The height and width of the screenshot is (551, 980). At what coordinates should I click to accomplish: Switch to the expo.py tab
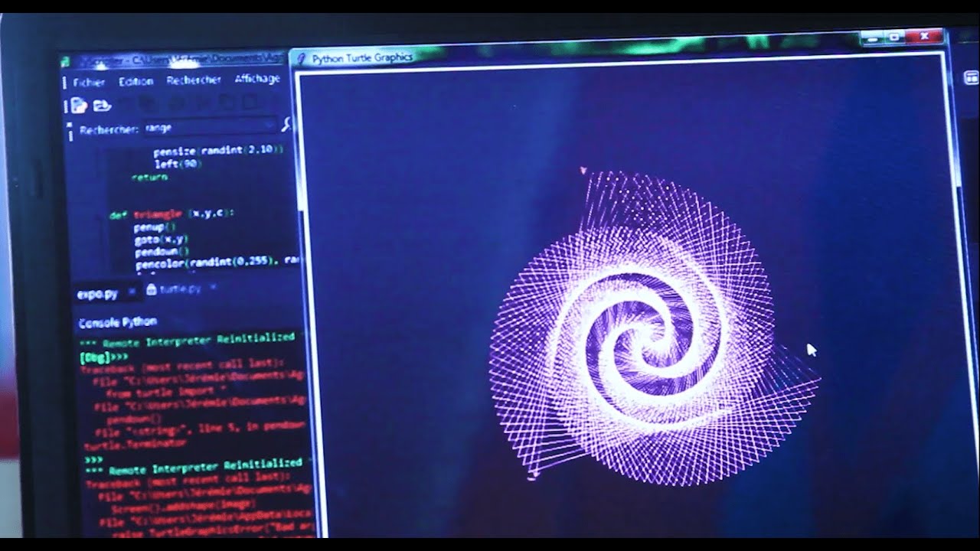click(97, 294)
